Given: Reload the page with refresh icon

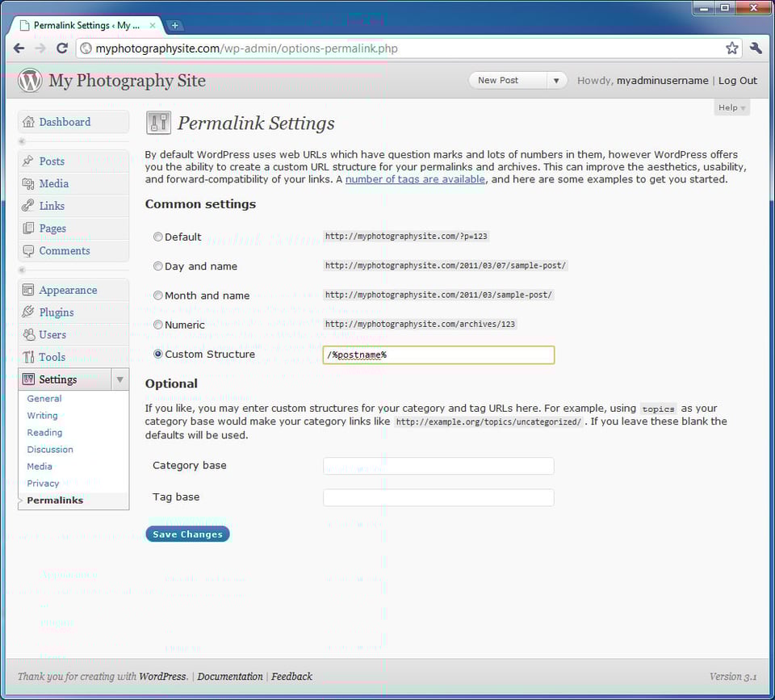Looking at the screenshot, I should click(62, 48).
